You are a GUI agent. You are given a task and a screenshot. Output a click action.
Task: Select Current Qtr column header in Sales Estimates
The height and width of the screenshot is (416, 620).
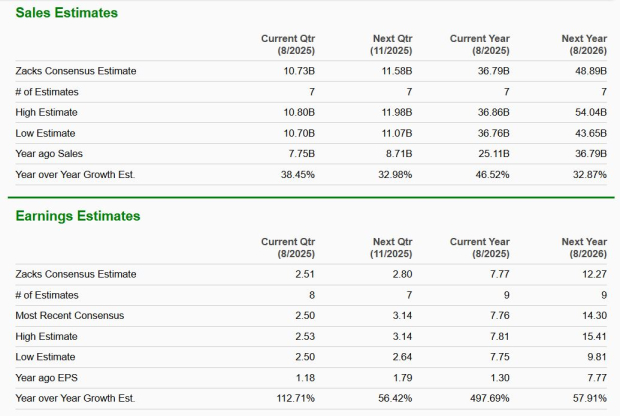(287, 44)
